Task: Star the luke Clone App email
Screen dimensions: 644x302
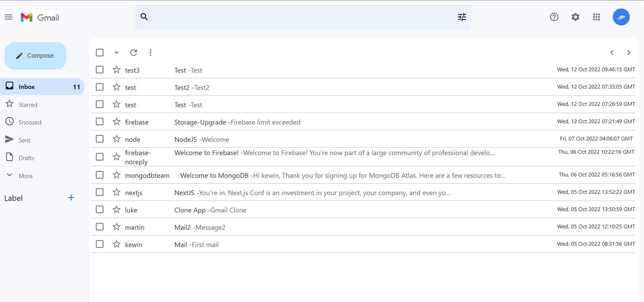Action: click(x=117, y=210)
